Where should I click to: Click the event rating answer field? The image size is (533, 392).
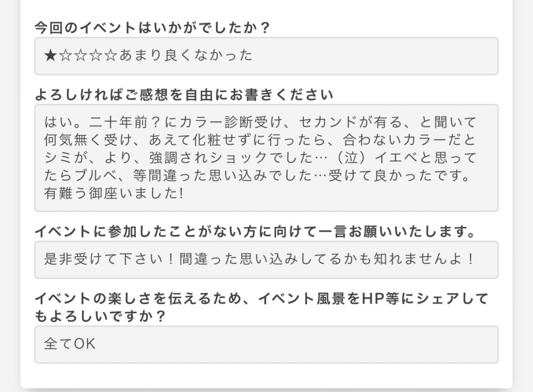click(x=266, y=56)
